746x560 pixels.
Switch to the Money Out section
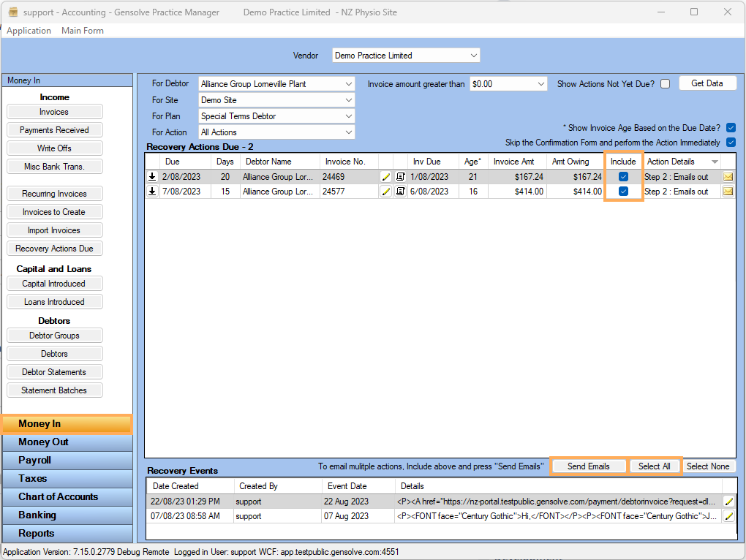(x=44, y=442)
